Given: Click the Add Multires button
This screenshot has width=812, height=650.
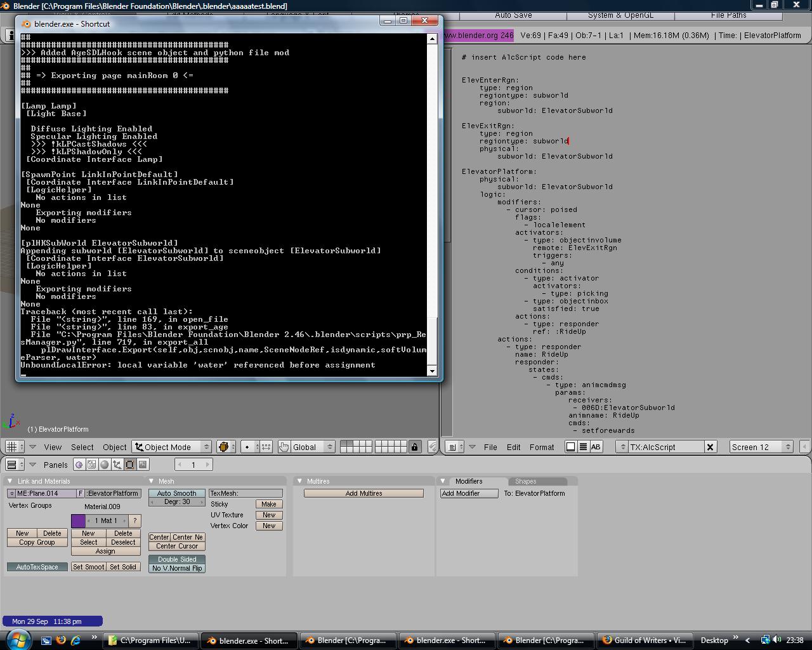Looking at the screenshot, I should coord(363,493).
